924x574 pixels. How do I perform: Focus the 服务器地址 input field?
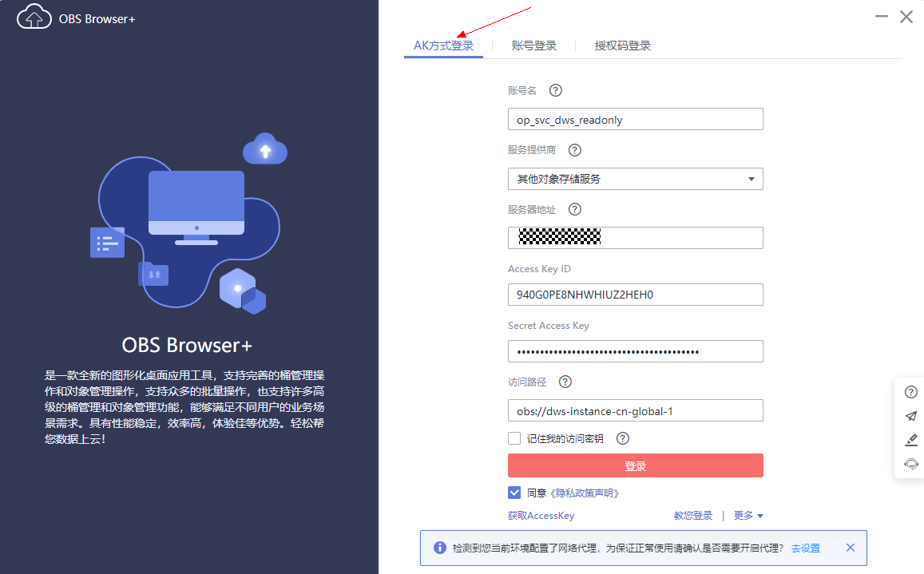click(x=635, y=237)
